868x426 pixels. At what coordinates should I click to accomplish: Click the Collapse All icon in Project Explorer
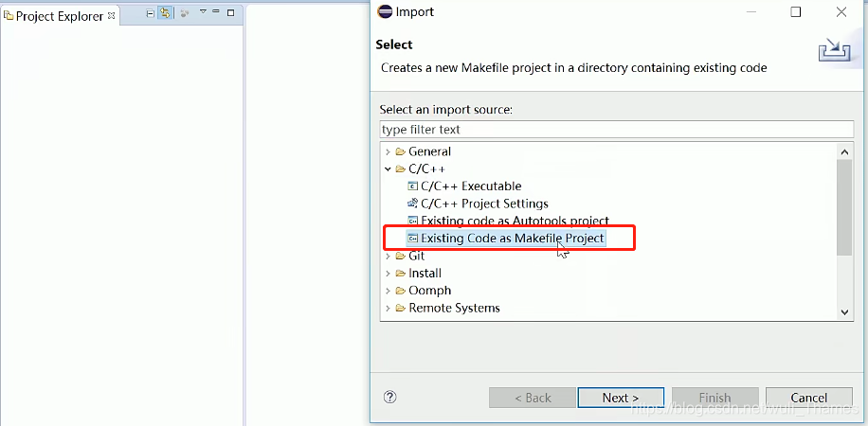tap(150, 13)
